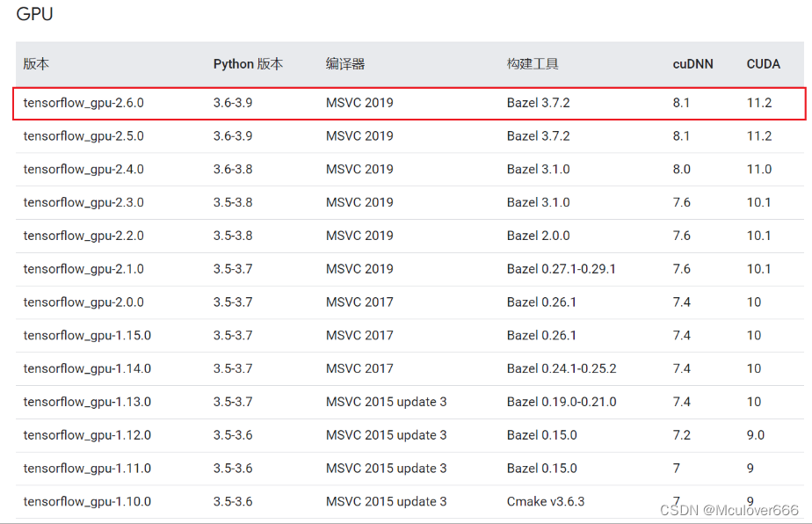Click MSVC 2019 in tensorflow_gpu-2.2.0 row

coord(359,236)
